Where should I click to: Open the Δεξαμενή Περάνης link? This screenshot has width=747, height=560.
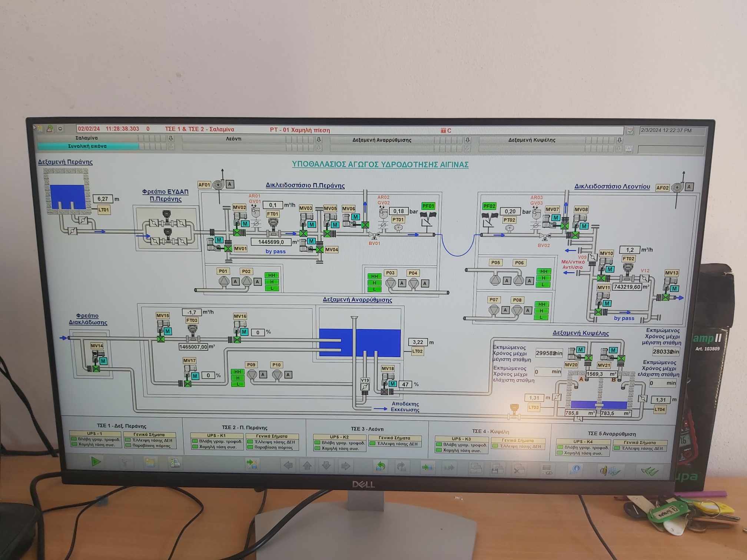65,162
